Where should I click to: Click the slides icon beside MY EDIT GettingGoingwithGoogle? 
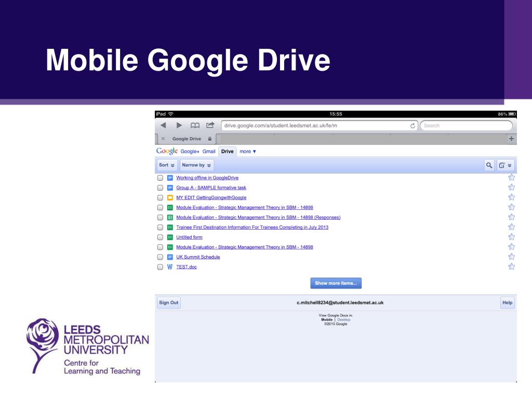[170, 197]
